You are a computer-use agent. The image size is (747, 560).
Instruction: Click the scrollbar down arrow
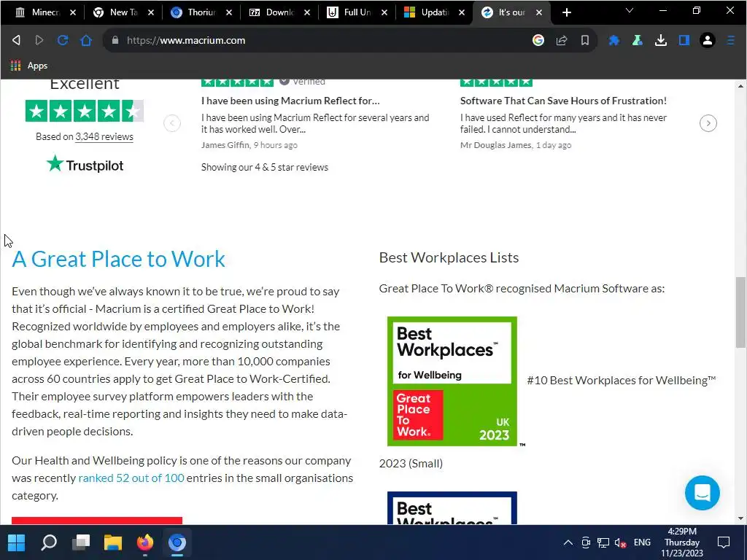[x=740, y=518]
